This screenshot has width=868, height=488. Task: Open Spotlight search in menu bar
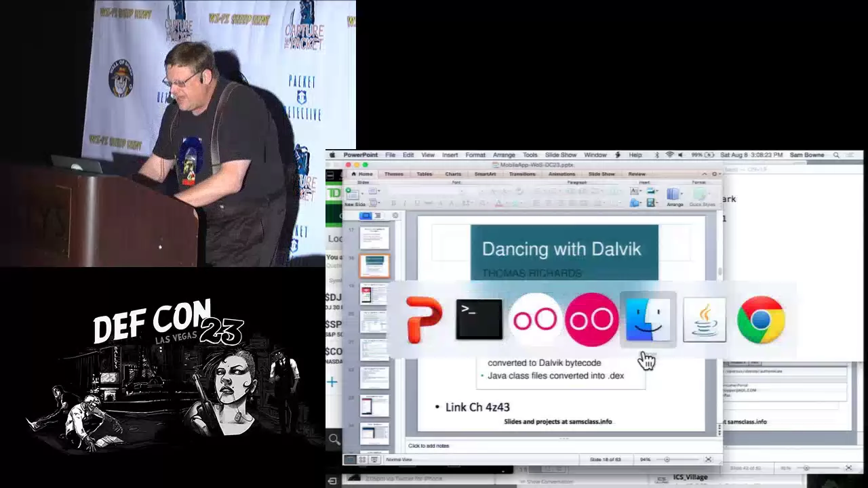835,155
